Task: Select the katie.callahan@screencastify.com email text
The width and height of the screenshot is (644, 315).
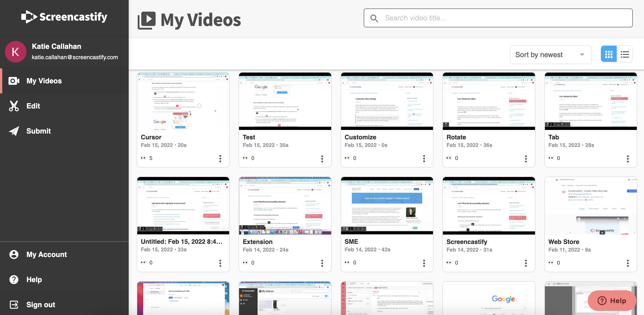Action: [x=75, y=57]
